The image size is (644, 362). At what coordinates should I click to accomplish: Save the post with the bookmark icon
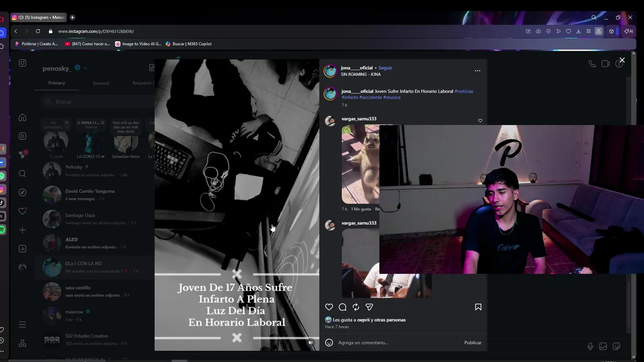478,307
